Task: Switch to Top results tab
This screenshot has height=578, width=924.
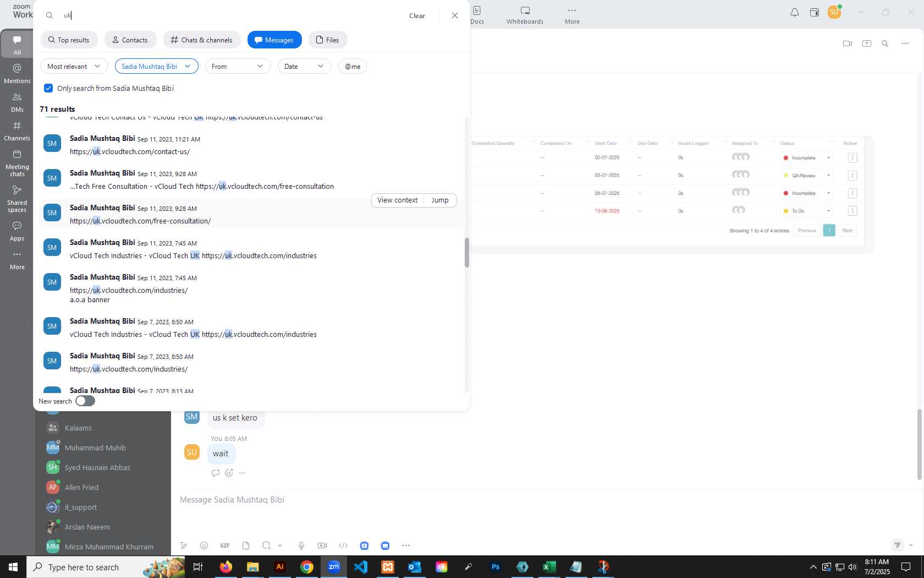Action: pyautogui.click(x=69, y=40)
